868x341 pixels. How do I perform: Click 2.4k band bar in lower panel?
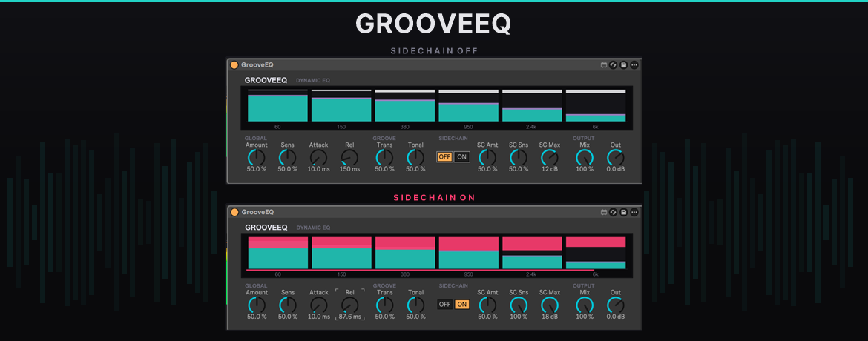pos(532,253)
